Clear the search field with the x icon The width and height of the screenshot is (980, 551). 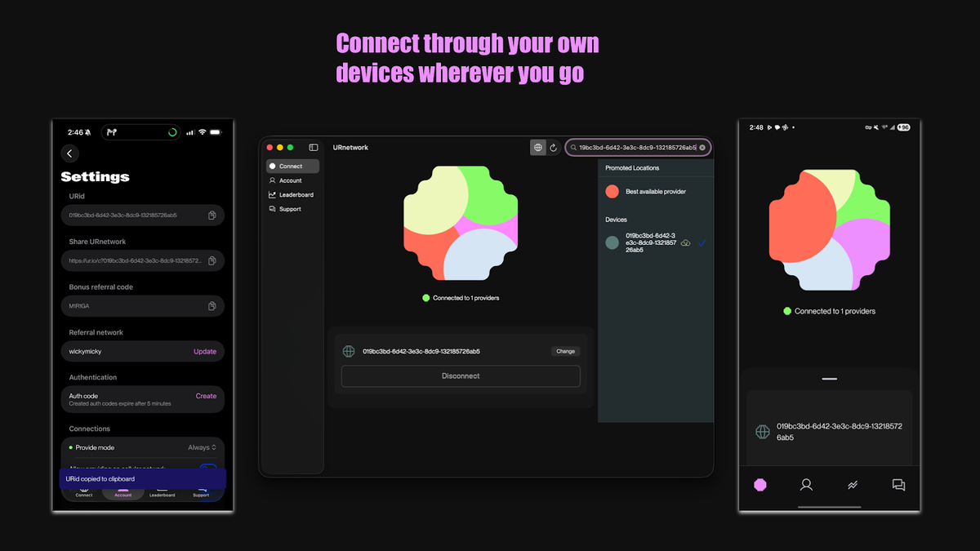pyautogui.click(x=702, y=147)
